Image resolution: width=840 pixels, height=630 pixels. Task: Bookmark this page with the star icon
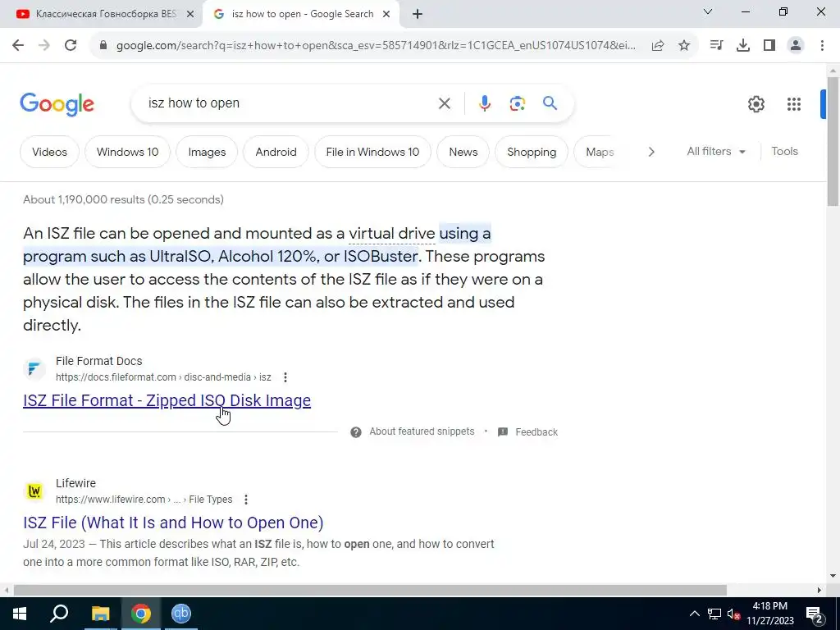click(x=684, y=46)
